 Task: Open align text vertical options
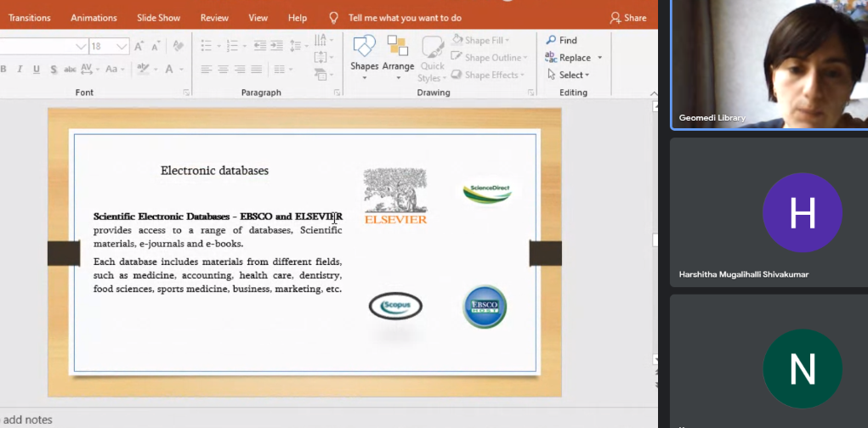[x=323, y=58]
